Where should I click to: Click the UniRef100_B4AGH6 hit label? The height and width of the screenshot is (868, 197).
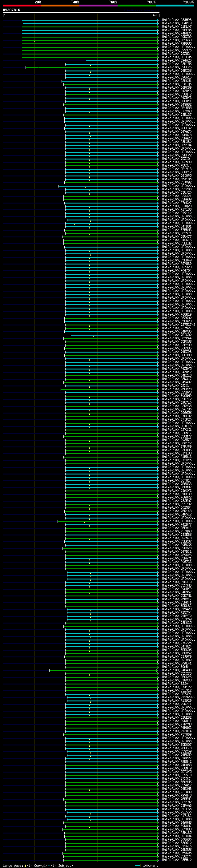click(x=177, y=822)
